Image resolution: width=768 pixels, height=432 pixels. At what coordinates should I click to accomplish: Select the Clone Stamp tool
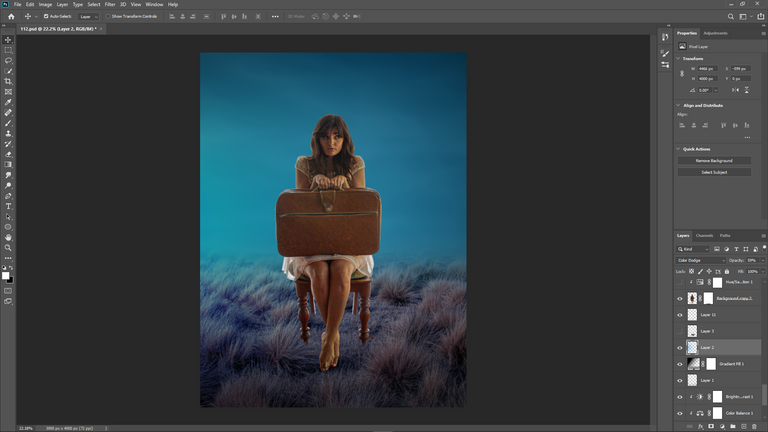point(8,133)
